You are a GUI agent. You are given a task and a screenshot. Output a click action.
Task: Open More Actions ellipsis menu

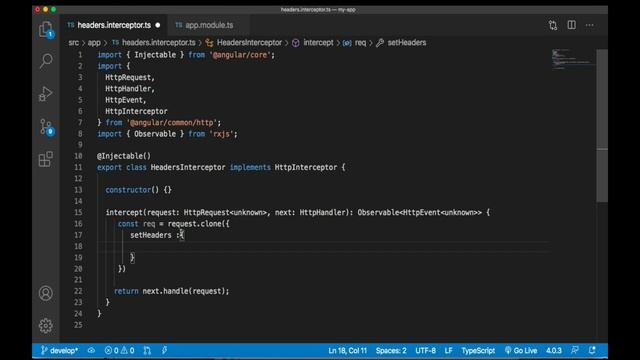click(590, 25)
